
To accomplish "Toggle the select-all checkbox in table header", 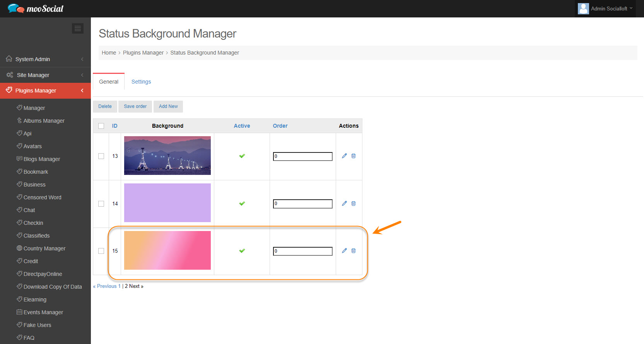I will (x=101, y=126).
